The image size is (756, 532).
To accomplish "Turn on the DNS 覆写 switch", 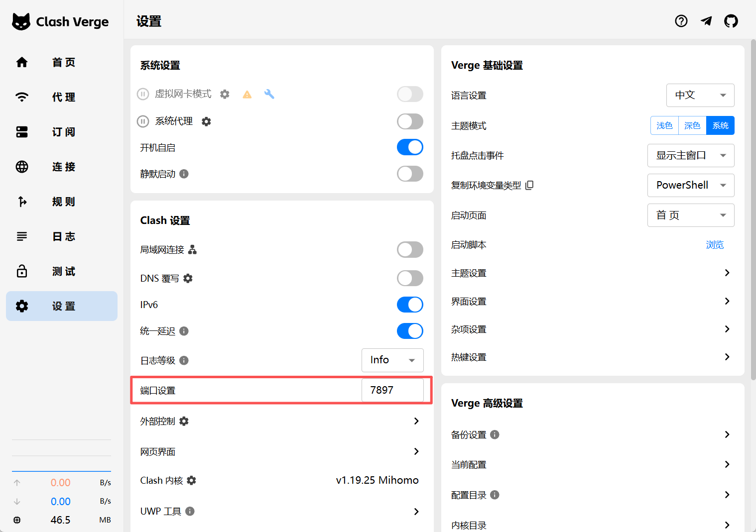I will click(410, 278).
